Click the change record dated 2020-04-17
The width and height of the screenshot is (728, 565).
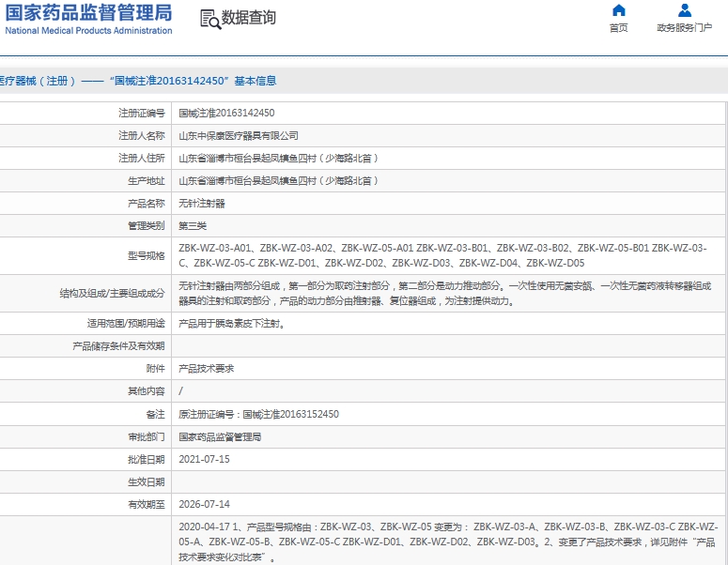[448, 542]
